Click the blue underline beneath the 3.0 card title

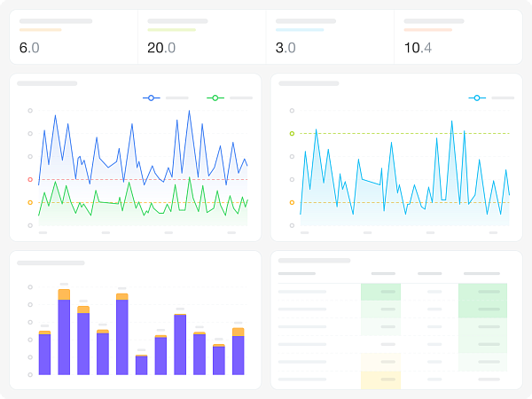point(300,30)
